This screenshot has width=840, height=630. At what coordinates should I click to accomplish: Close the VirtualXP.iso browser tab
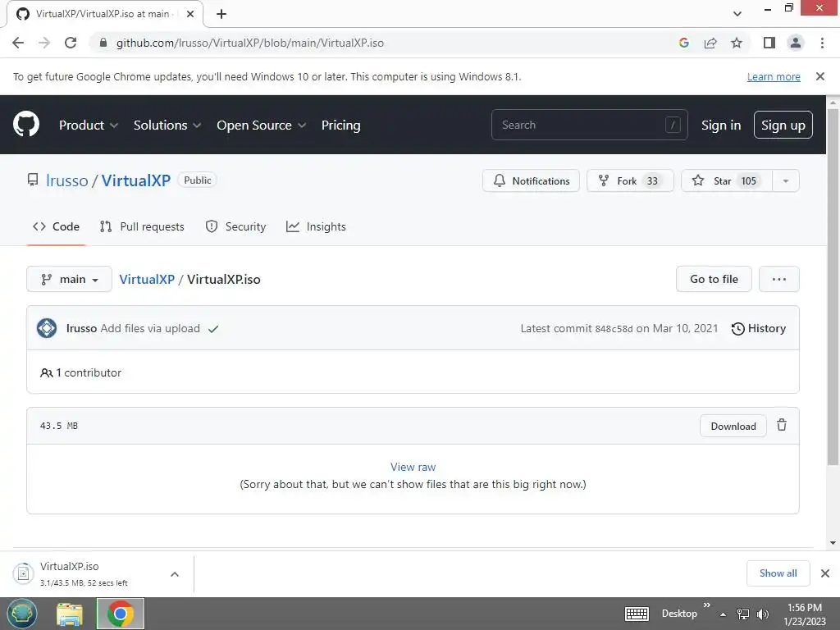[x=190, y=14]
